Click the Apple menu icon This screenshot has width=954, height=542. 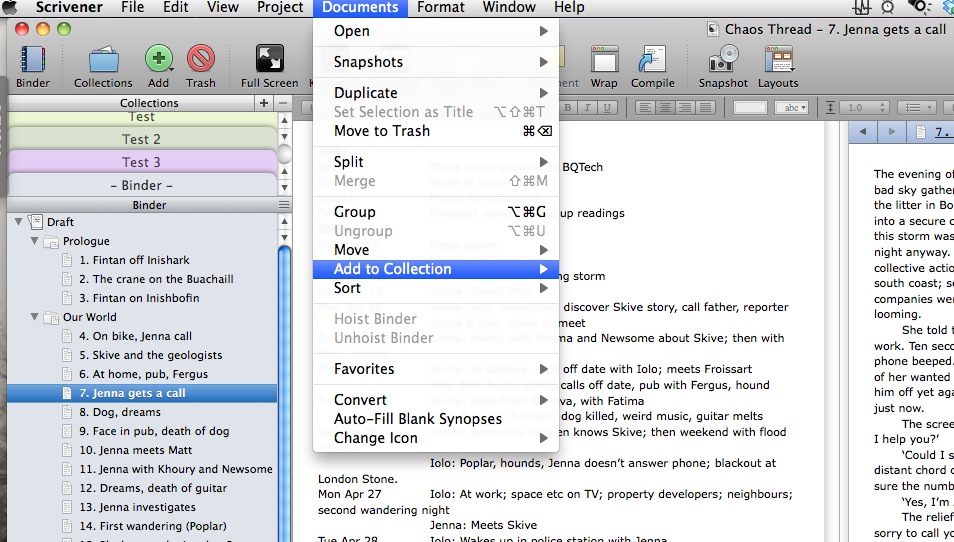point(10,7)
